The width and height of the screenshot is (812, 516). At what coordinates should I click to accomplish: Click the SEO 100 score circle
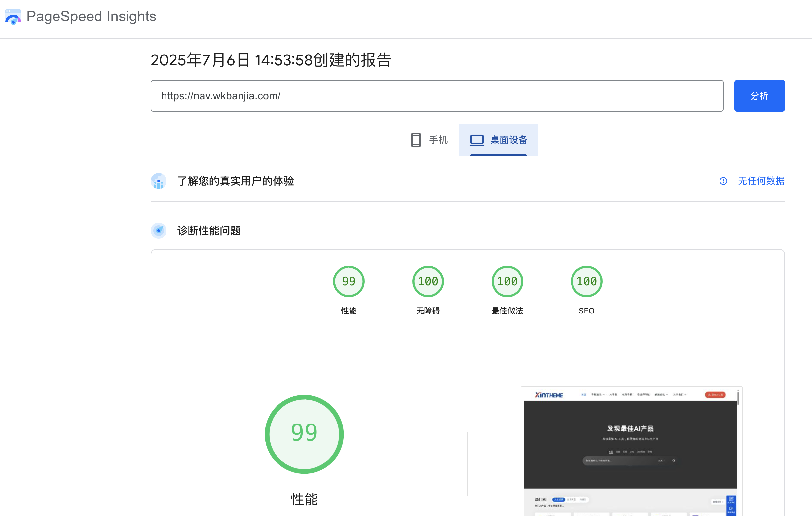[586, 281]
